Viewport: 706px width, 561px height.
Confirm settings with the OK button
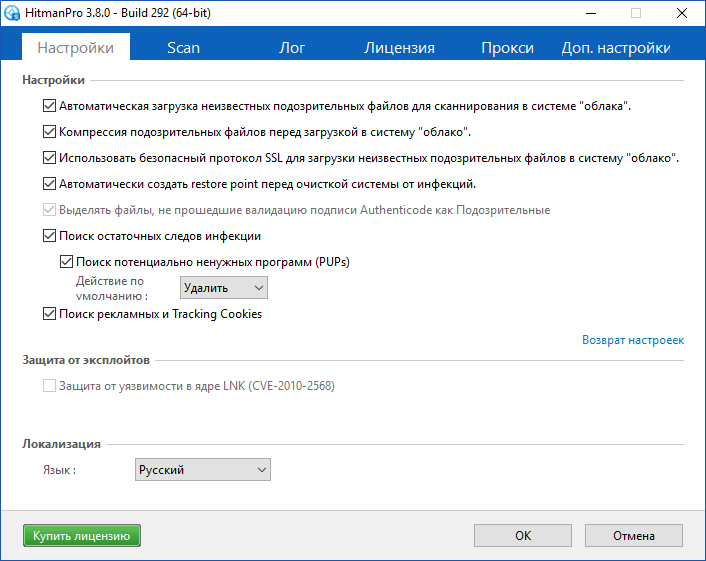click(523, 536)
